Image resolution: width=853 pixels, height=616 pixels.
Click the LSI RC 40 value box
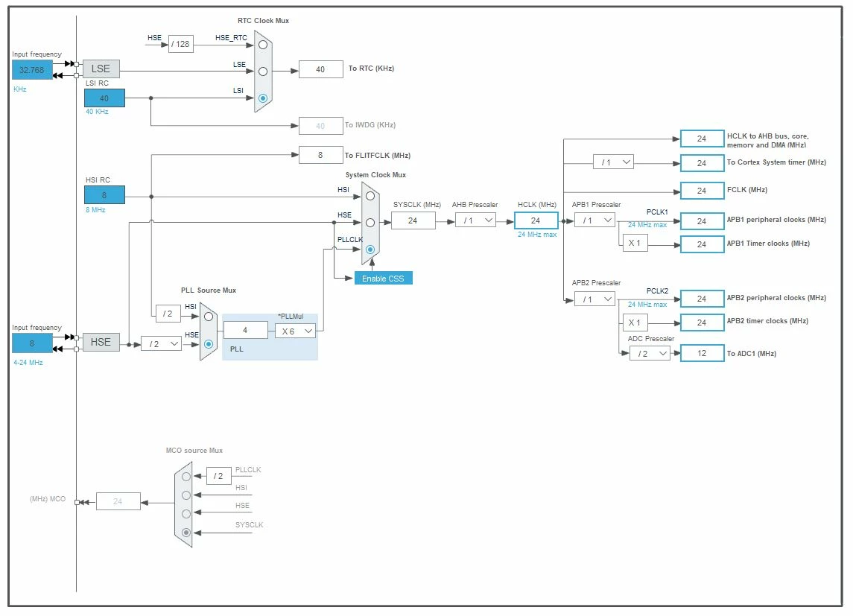point(104,98)
